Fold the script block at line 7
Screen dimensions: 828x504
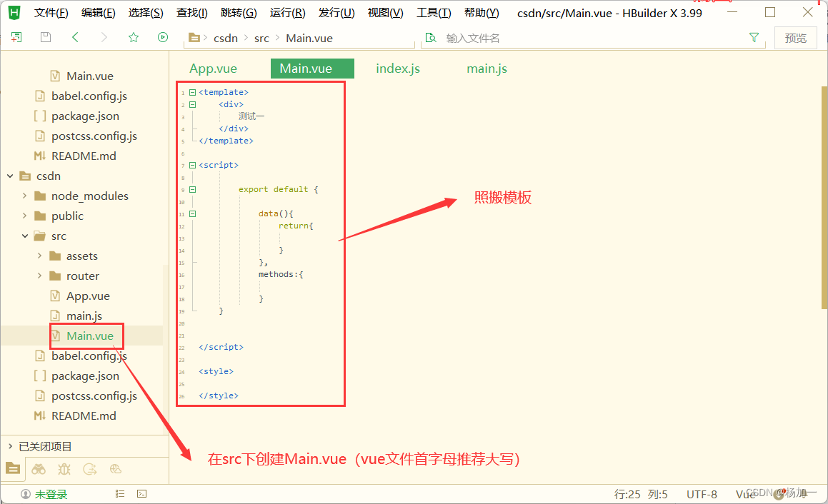pyautogui.click(x=193, y=165)
